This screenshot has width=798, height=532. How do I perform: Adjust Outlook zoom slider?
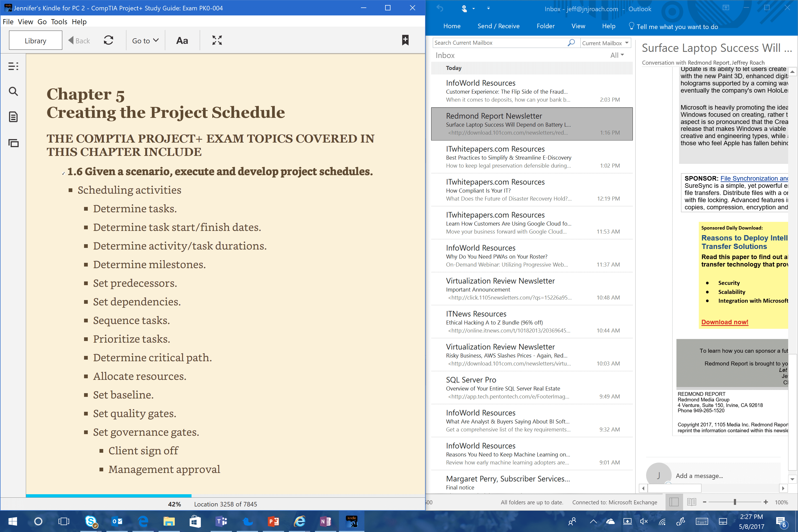coord(735,502)
